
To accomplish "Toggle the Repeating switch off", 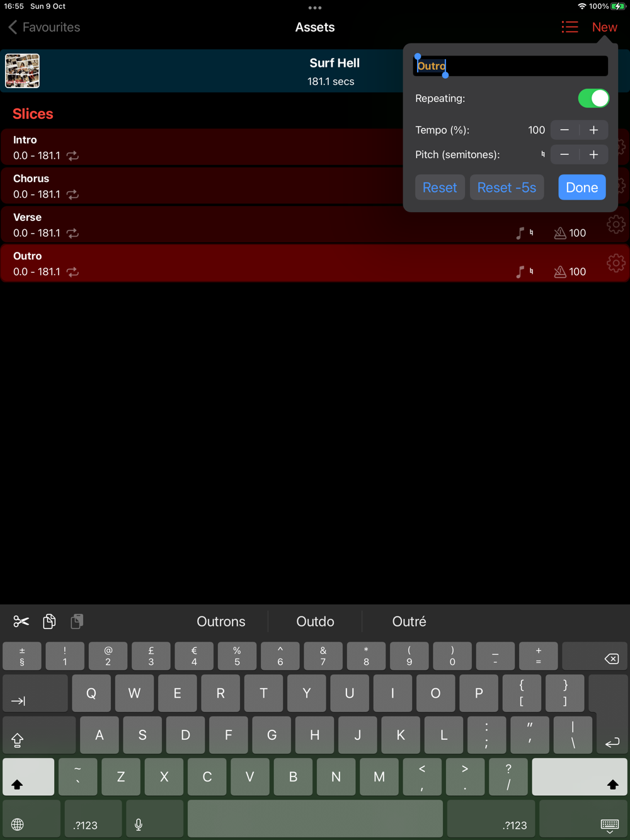I will click(593, 98).
